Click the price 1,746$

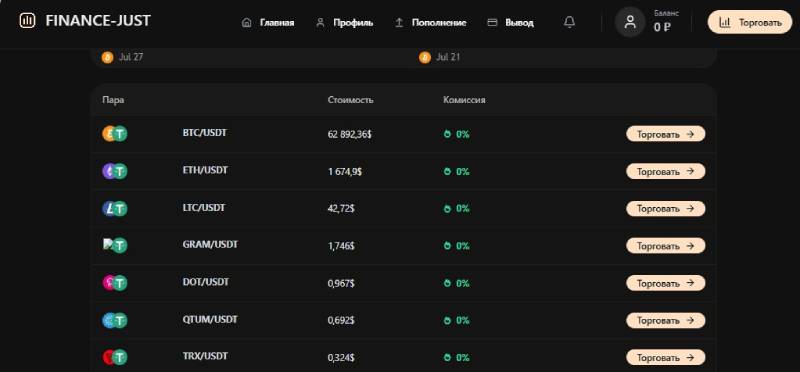coord(341,246)
